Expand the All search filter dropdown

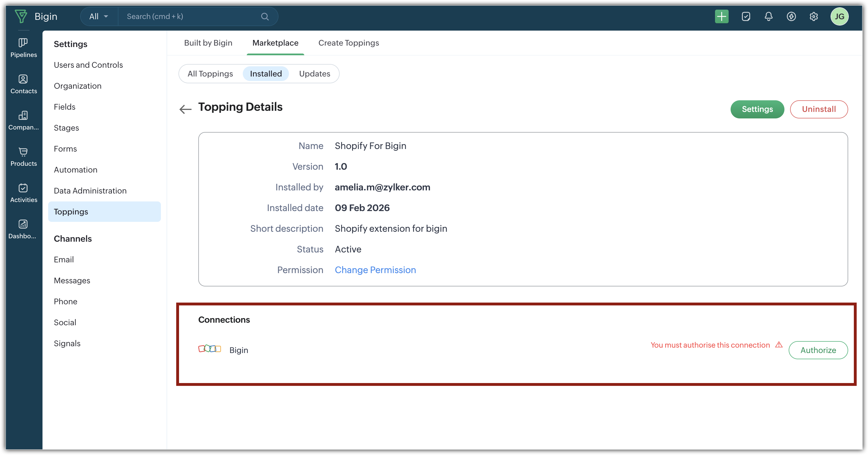pos(99,16)
